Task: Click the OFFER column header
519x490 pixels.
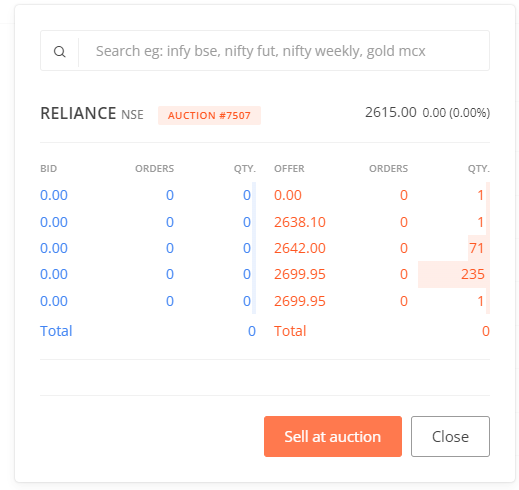Action: click(x=289, y=169)
